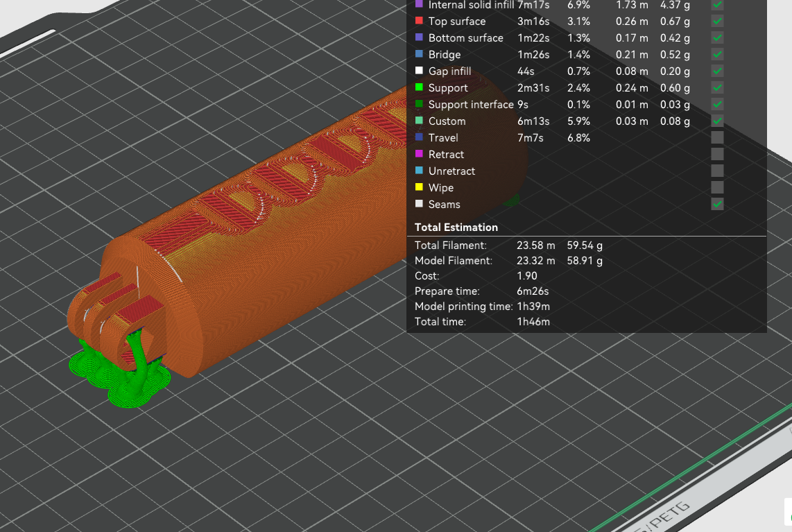Screen dimensions: 792x532
Task: Click the "Seams" legend label
Action: pyautogui.click(x=444, y=205)
